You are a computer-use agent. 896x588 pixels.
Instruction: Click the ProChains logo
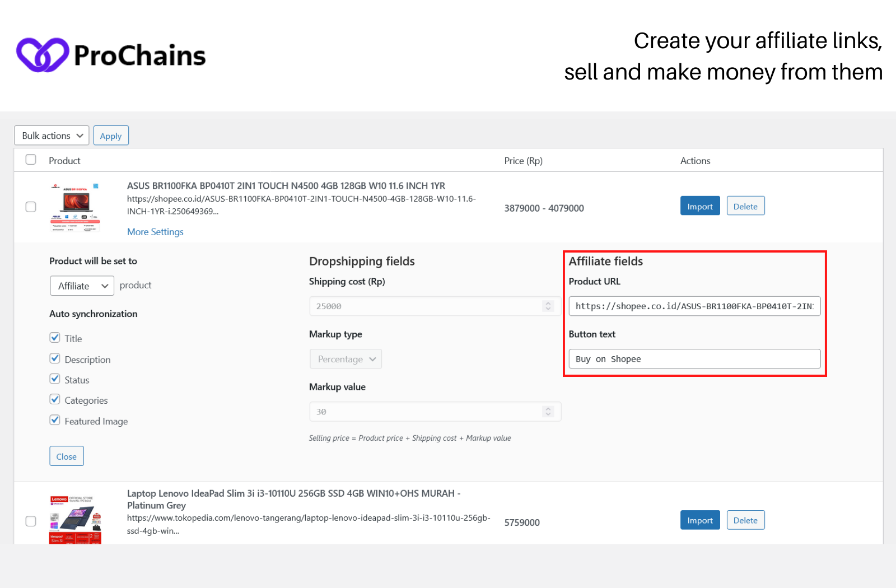coord(111,55)
